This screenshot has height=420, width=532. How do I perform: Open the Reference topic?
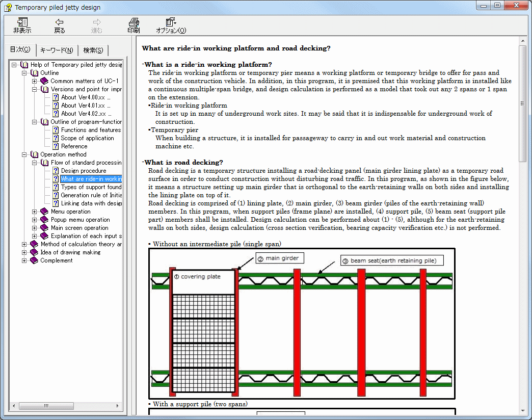point(74,146)
